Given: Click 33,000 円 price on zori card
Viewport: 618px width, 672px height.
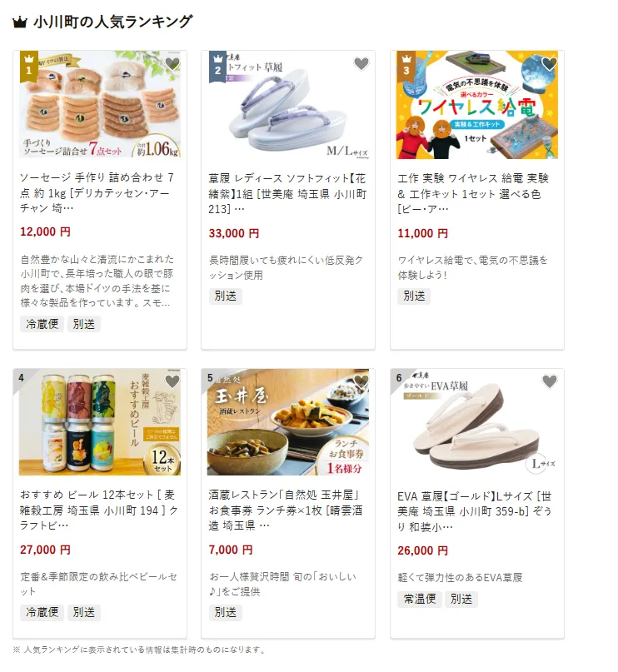Looking at the screenshot, I should (x=234, y=233).
